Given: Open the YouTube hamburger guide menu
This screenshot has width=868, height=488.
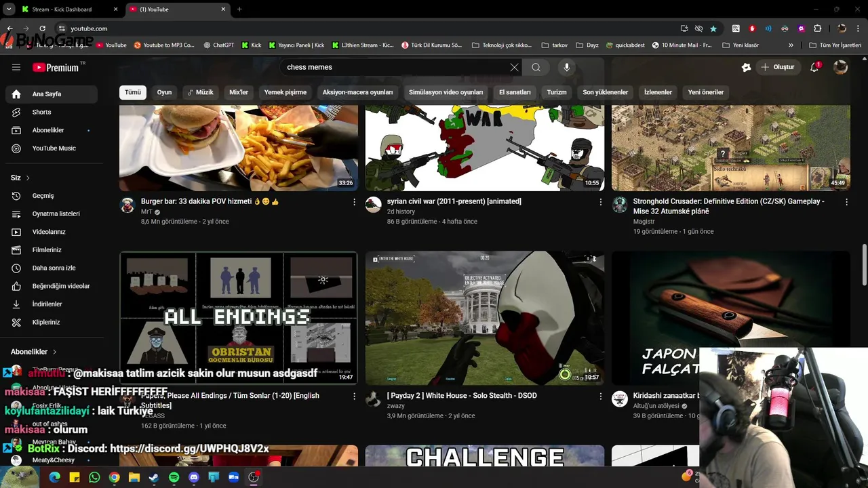Looking at the screenshot, I should coord(16,67).
